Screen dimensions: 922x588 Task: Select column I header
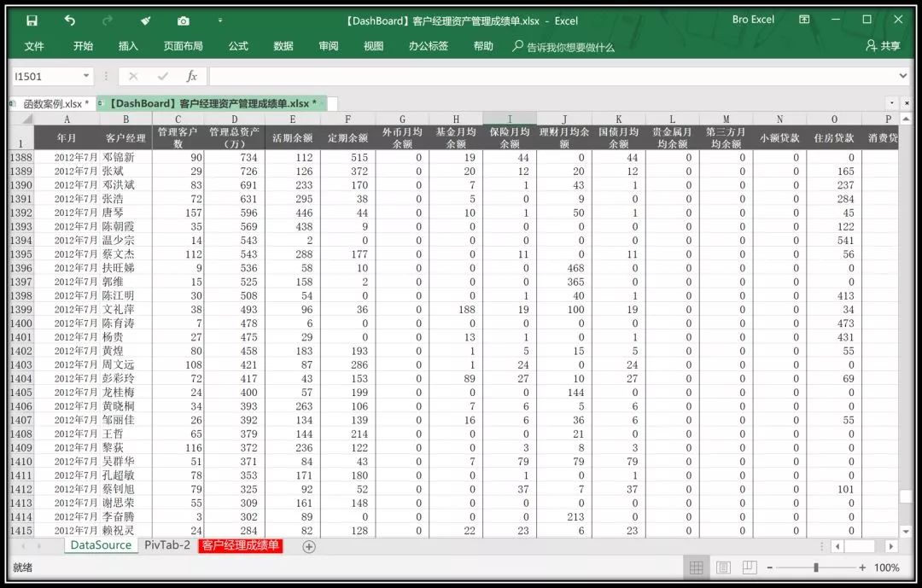pyautogui.click(x=509, y=119)
